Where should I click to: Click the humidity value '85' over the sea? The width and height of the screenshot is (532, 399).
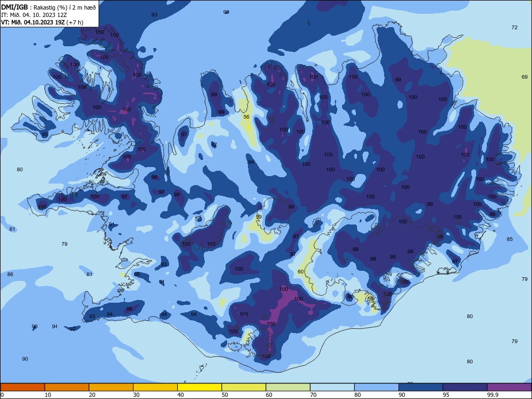(510, 239)
